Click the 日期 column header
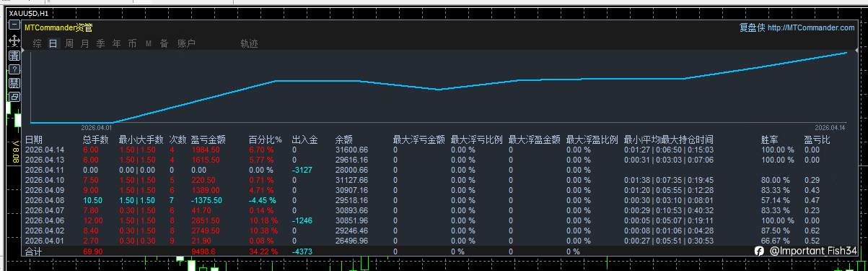This screenshot has height=271, width=868. (34, 139)
